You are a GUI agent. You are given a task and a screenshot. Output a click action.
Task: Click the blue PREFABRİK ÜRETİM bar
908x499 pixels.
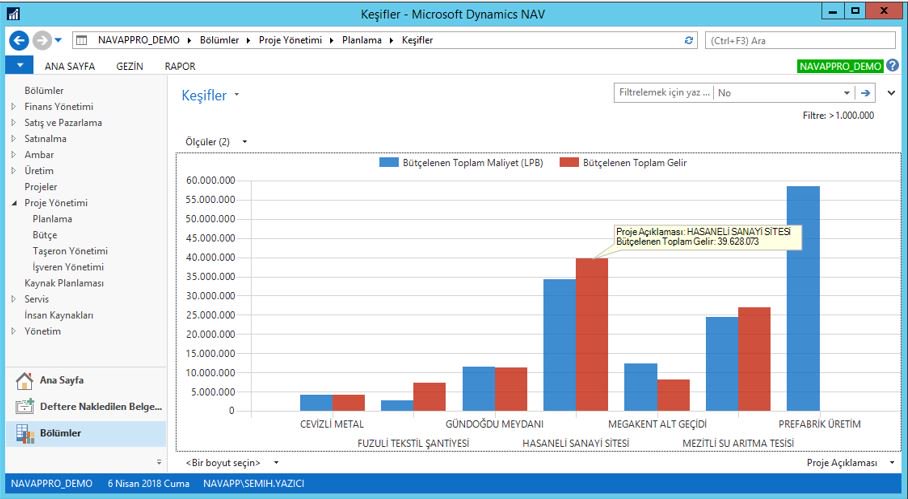click(x=803, y=299)
